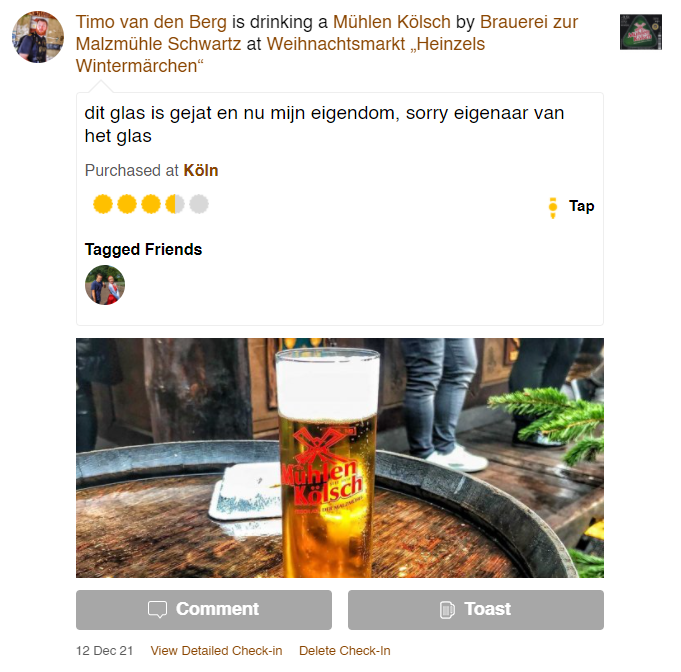Visit Brauerei zur Malzmühle Schwartz brewery page
The width and height of the screenshot is (681, 672).
click(327, 33)
